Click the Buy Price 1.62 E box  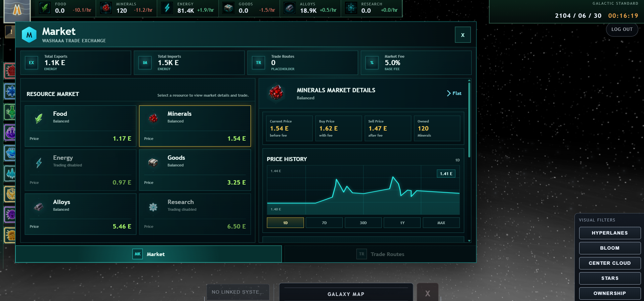tap(338, 129)
